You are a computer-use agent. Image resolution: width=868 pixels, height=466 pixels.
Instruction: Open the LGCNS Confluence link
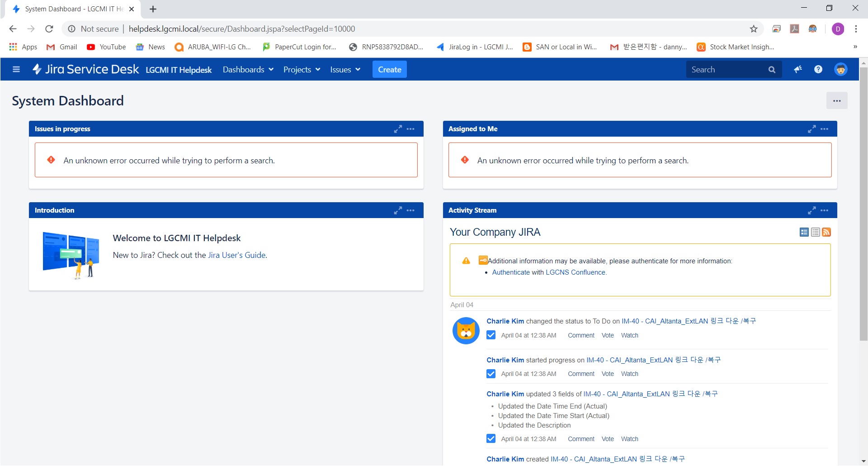coord(576,272)
